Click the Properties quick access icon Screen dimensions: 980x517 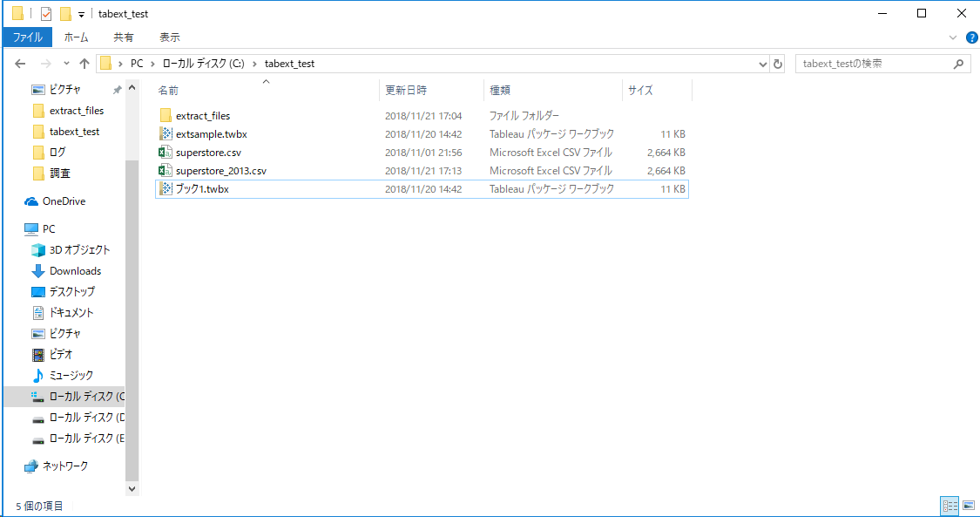point(45,13)
